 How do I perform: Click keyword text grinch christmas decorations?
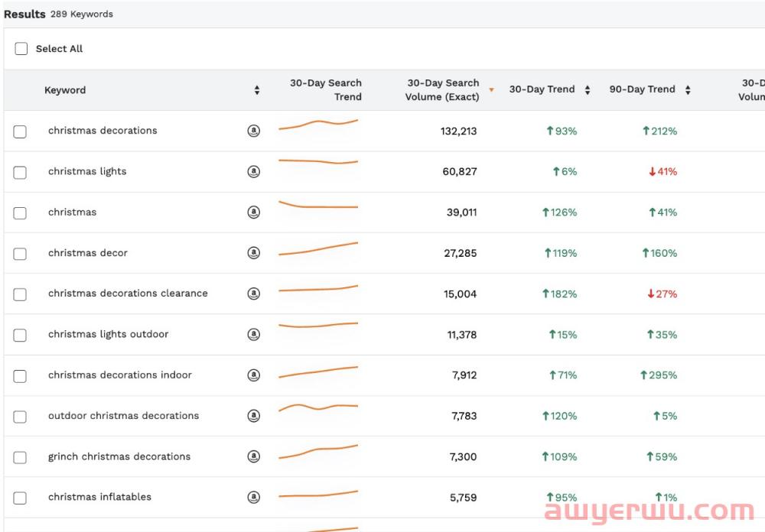(119, 456)
